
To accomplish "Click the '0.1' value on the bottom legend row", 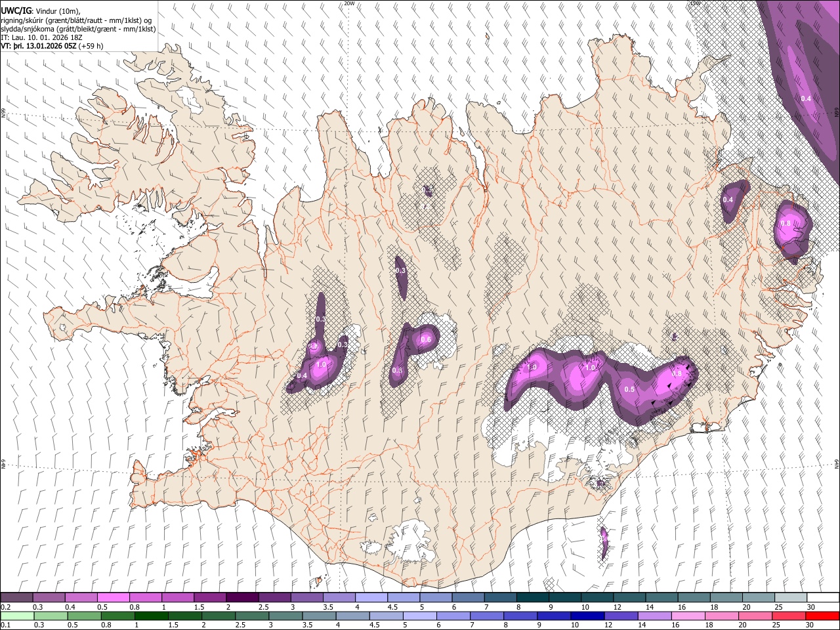I will pyautogui.click(x=5, y=625).
